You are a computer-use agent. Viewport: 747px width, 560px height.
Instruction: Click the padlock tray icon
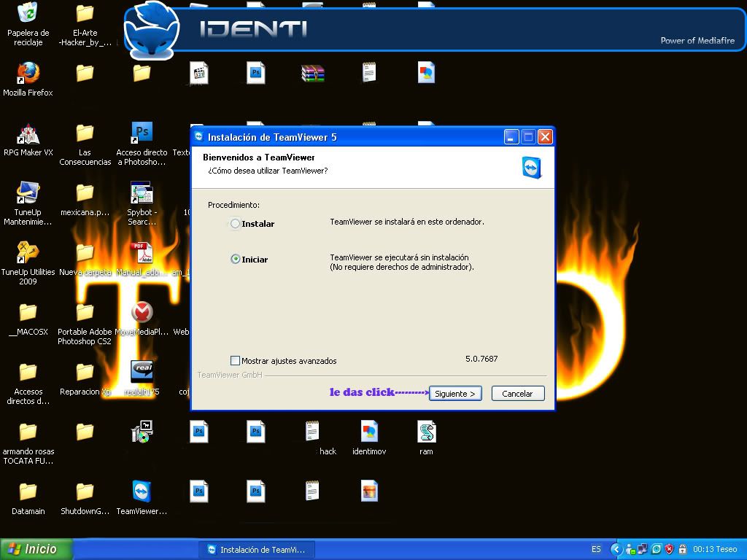[682, 549]
